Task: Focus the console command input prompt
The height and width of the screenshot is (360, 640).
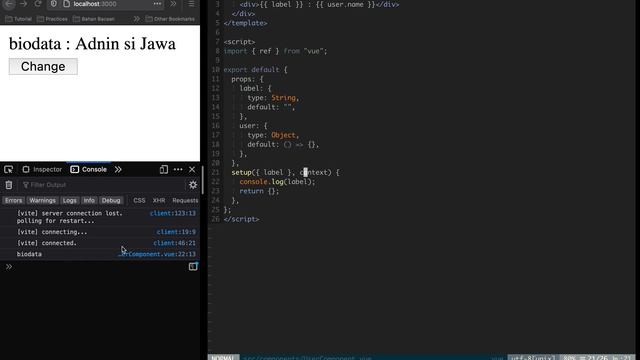Action: (98, 267)
